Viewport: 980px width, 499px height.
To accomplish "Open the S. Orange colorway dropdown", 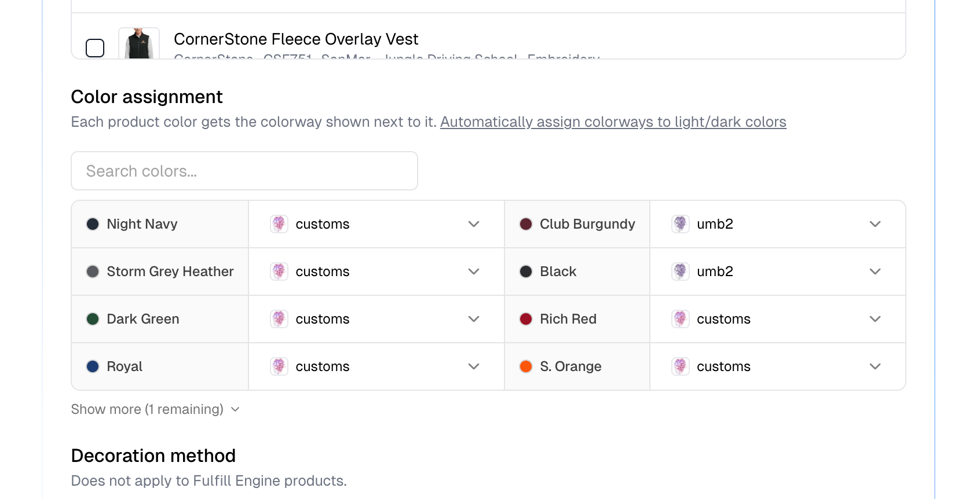I will tap(778, 366).
